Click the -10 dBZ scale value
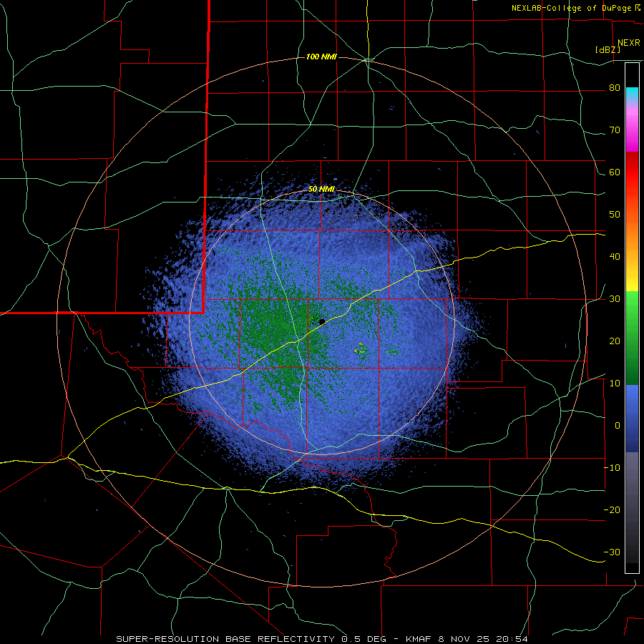The width and height of the screenshot is (644, 644). pyautogui.click(x=612, y=468)
